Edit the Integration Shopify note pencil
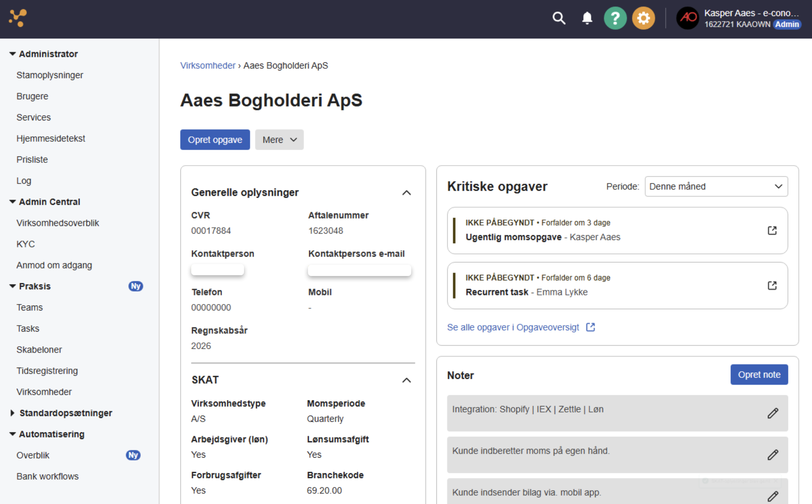Screen dimensions: 812x504 tap(773, 413)
